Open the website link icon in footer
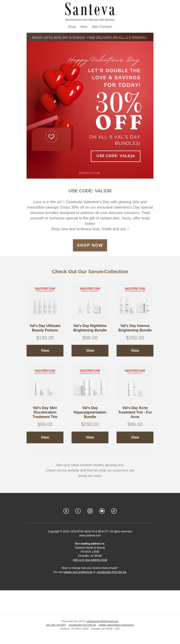This screenshot has height=644, width=180. (114, 511)
